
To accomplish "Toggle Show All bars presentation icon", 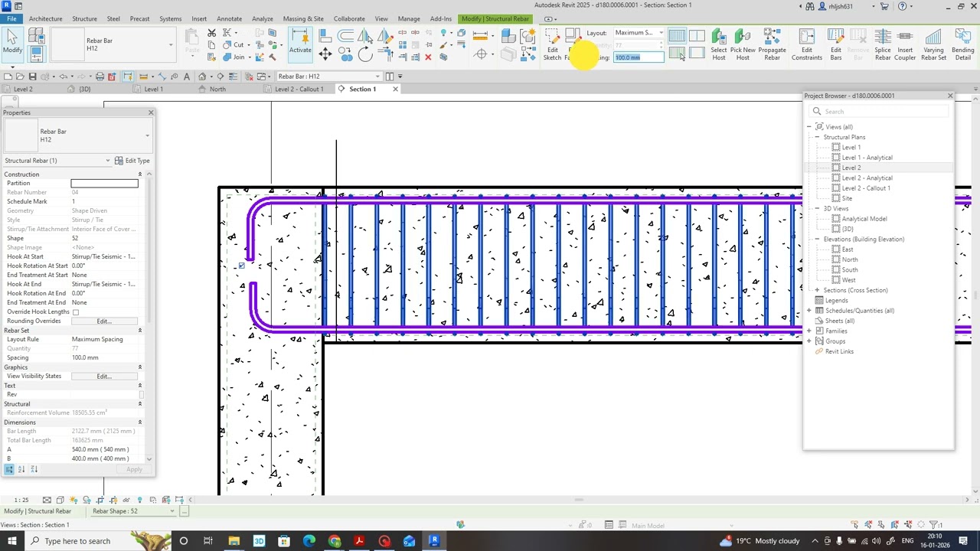I will tap(676, 35).
